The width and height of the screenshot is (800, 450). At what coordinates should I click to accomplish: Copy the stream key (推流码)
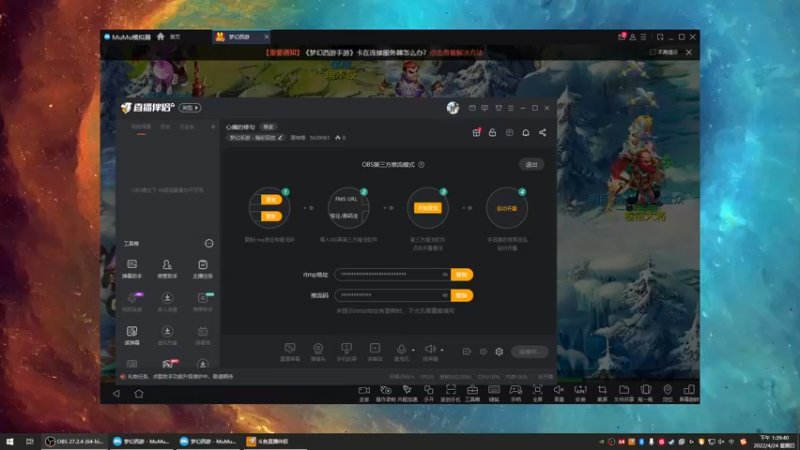pyautogui.click(x=462, y=295)
